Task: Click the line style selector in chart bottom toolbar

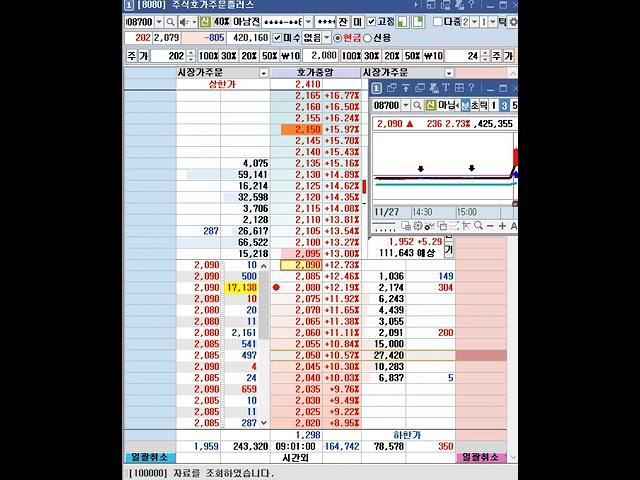Action: click(x=384, y=226)
